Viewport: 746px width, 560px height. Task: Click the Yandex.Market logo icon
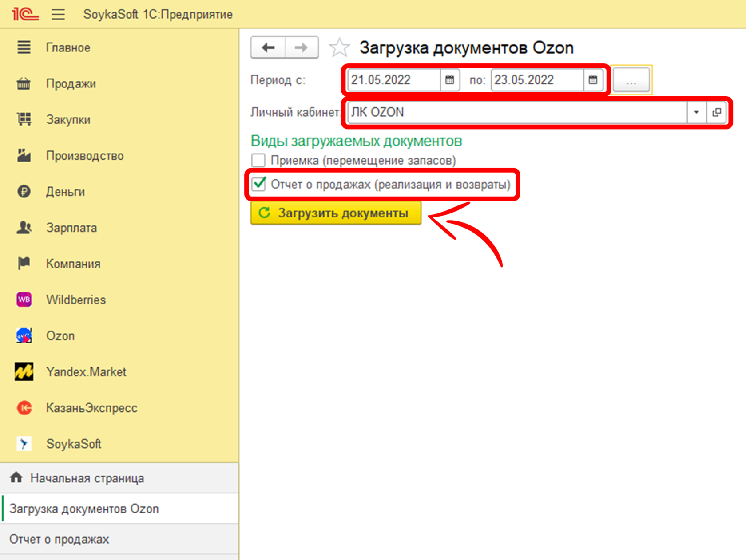click(x=24, y=371)
